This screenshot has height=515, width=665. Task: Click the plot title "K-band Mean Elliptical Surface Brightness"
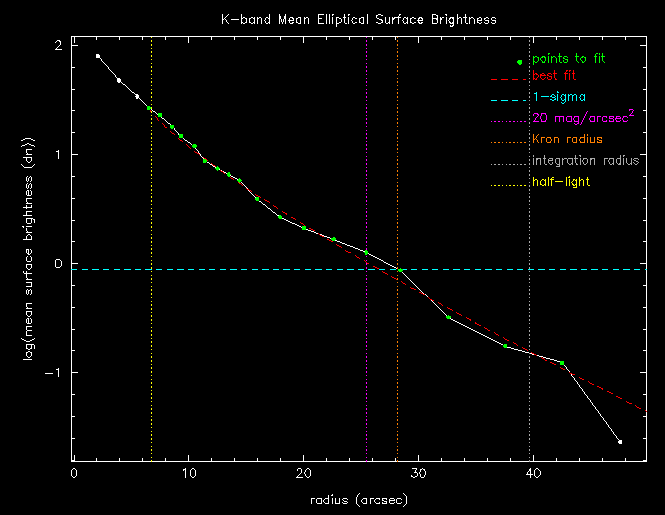tap(359, 19)
